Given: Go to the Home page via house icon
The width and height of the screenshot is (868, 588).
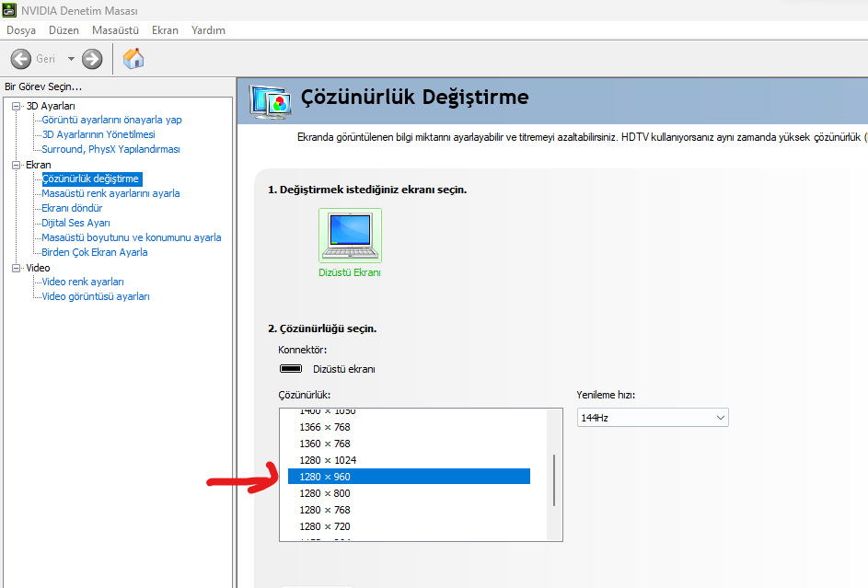Looking at the screenshot, I should click(x=133, y=59).
